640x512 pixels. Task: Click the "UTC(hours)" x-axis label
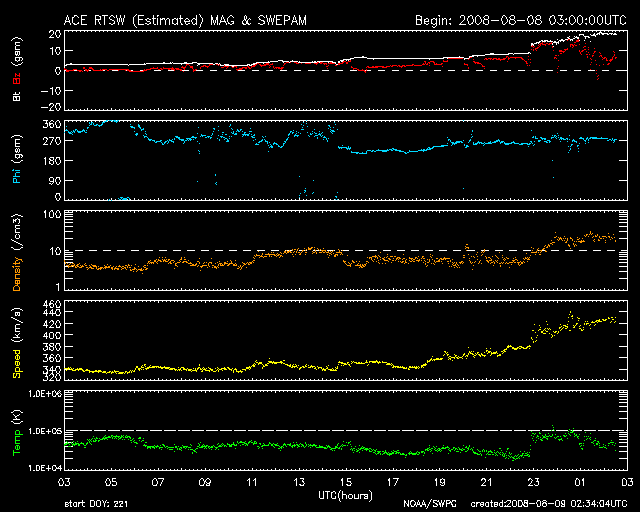point(345,496)
